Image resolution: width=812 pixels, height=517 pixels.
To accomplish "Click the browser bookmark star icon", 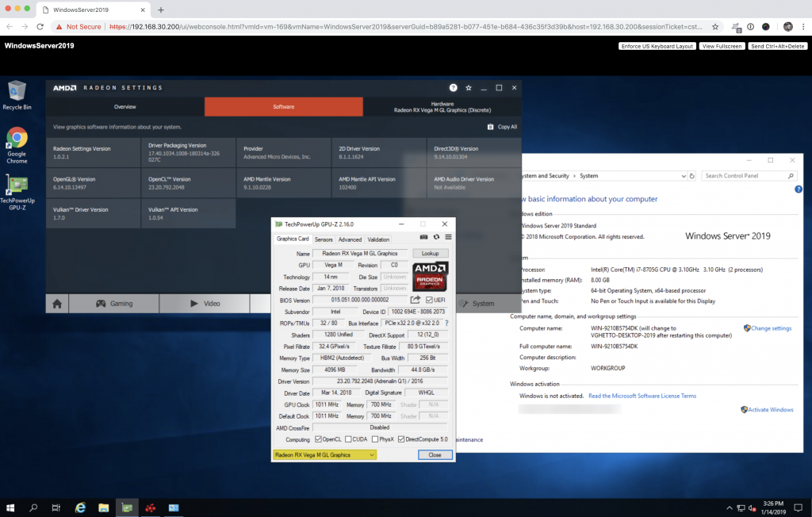I will pos(715,27).
